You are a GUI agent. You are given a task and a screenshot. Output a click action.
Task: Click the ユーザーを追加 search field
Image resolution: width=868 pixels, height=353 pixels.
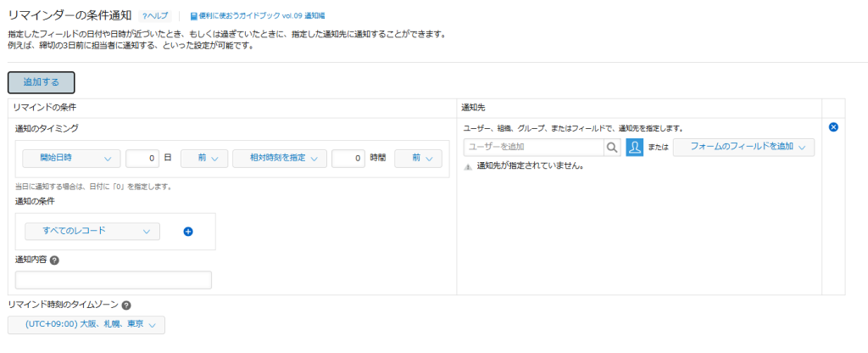click(532, 147)
